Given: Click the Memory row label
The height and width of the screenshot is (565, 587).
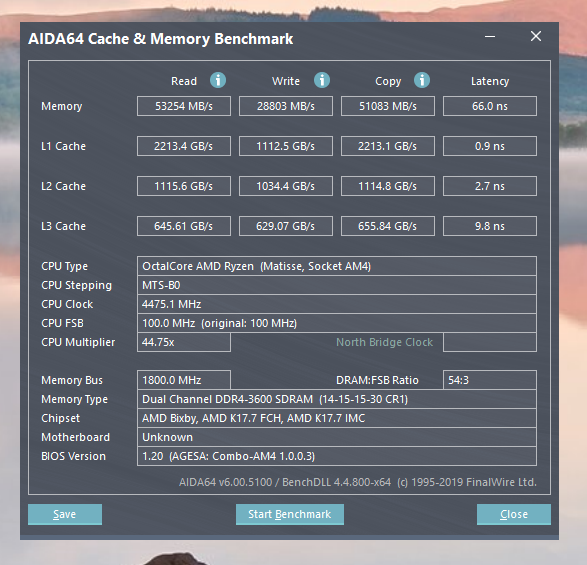Looking at the screenshot, I should click(x=61, y=106).
